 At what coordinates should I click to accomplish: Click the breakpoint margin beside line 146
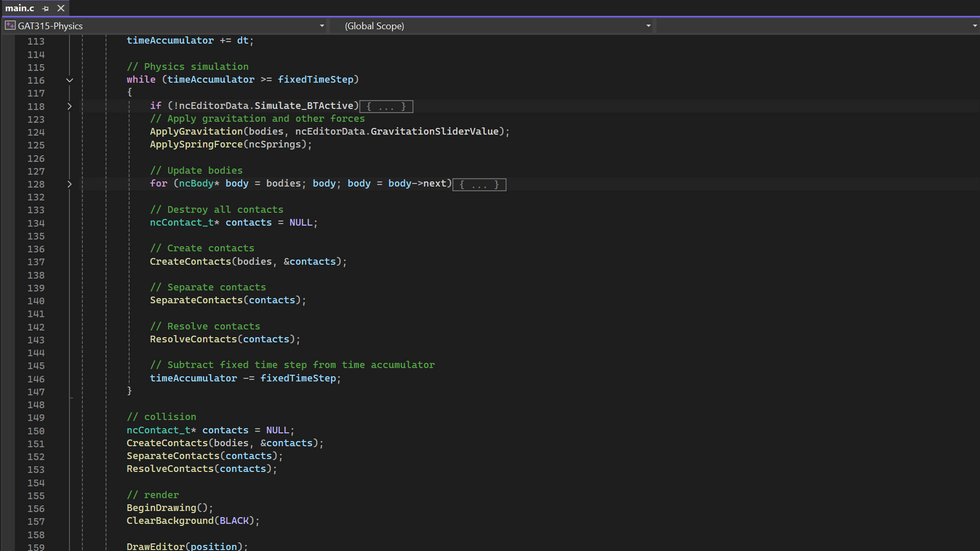pyautogui.click(x=8, y=379)
